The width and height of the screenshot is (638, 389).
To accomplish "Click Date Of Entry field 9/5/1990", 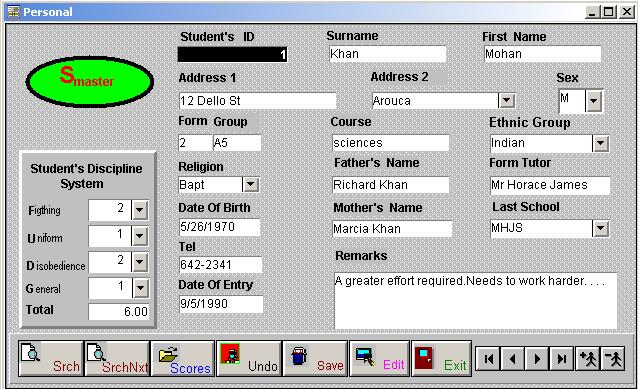I will click(221, 304).
